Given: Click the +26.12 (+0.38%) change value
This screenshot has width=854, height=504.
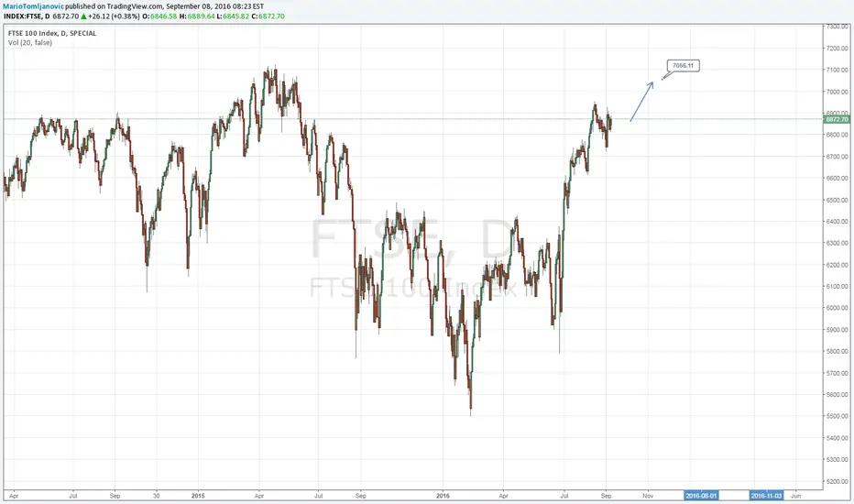Looking at the screenshot, I should pos(114,16).
